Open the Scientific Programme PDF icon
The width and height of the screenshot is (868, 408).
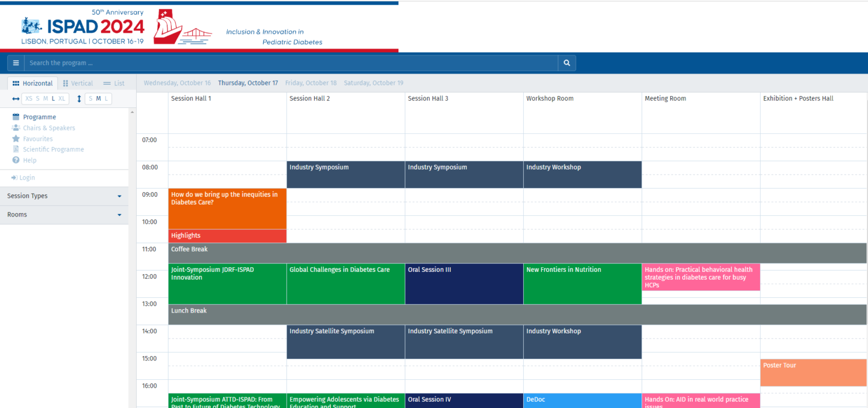(x=16, y=150)
